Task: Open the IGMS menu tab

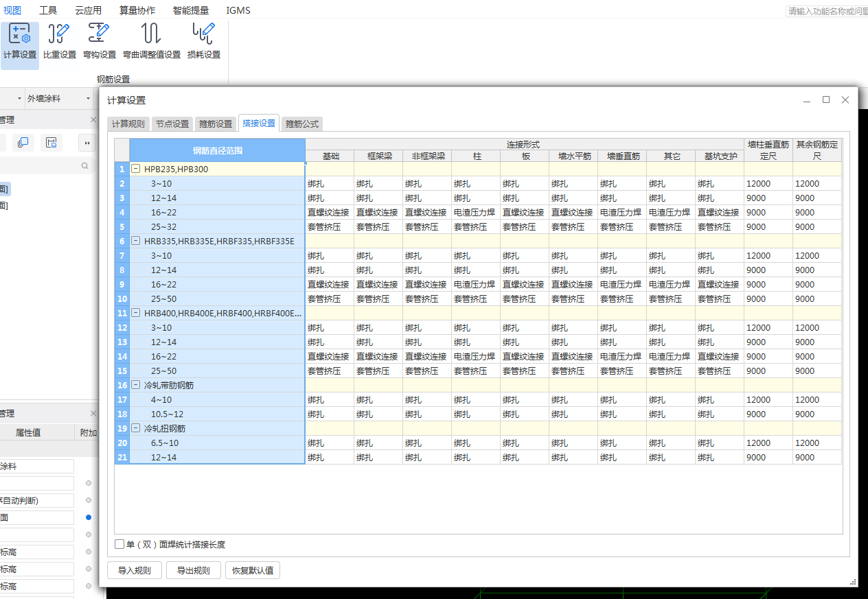Action: [x=238, y=10]
